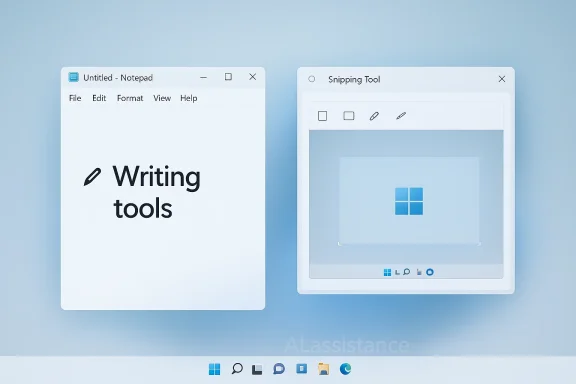Click the captured screenshot preview in Snipping Tool
Viewport: 576px width, 384px height.
tap(406, 204)
